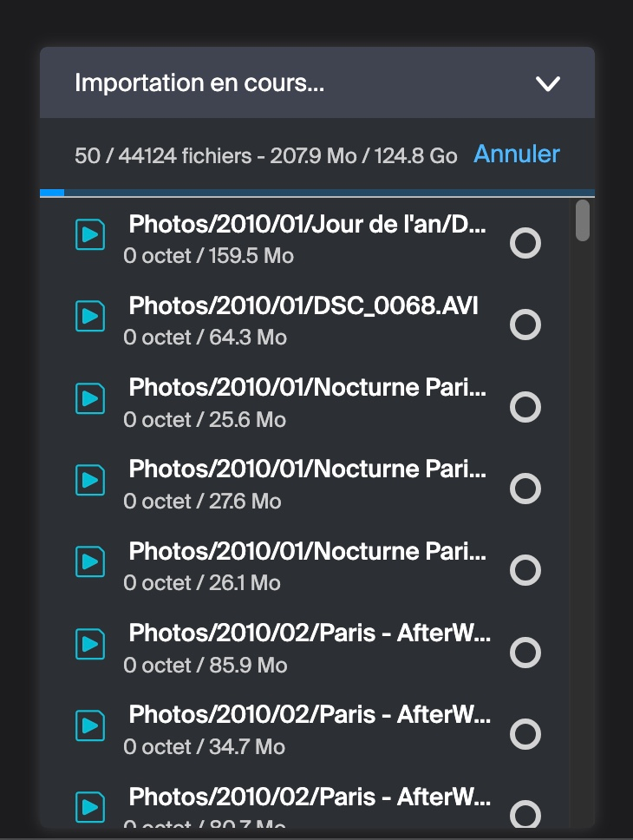This screenshot has width=633, height=840.
Task: Click video icon of 85.9 Mo AfterWork file
Action: (90, 644)
